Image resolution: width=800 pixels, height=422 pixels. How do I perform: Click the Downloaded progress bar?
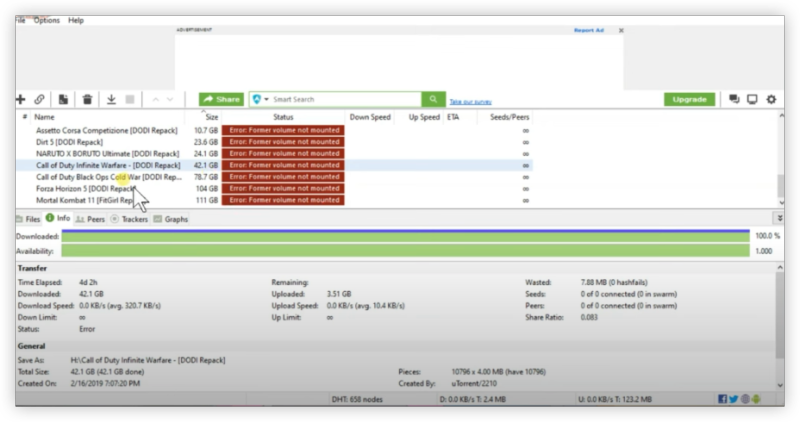point(406,236)
